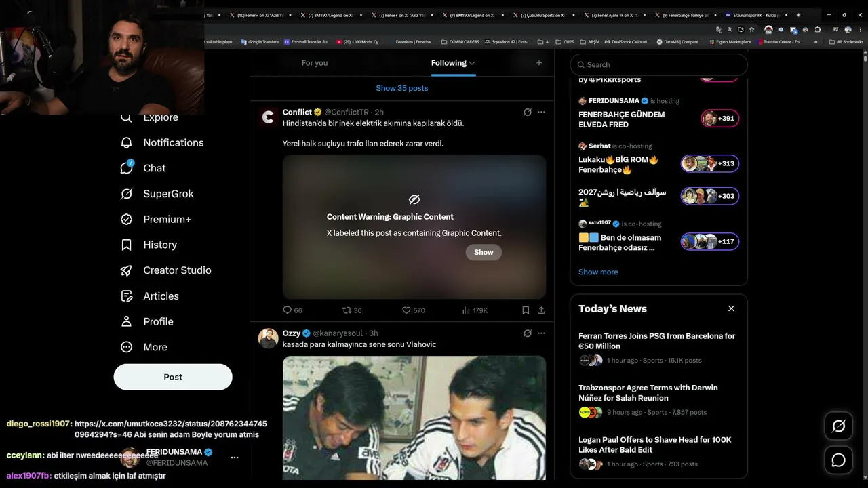
Task: Open the Football Transfer Ru... bookmark
Action: [307, 42]
